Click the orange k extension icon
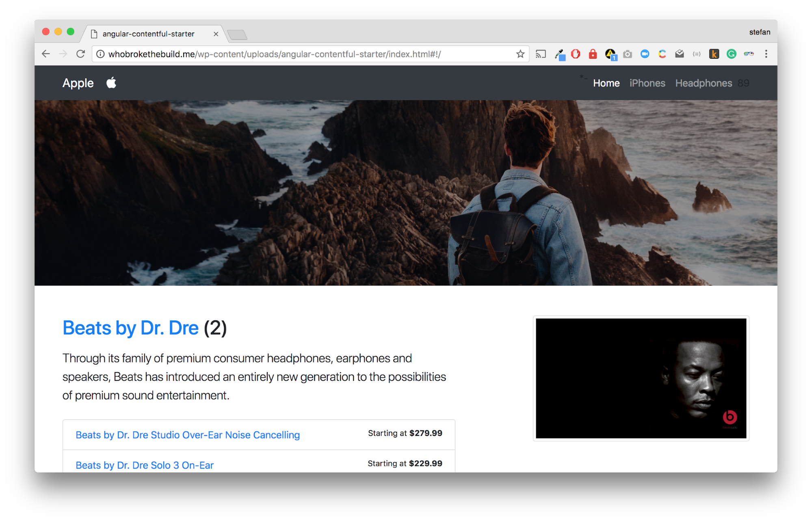Screen dimensions: 812x522 [714, 54]
